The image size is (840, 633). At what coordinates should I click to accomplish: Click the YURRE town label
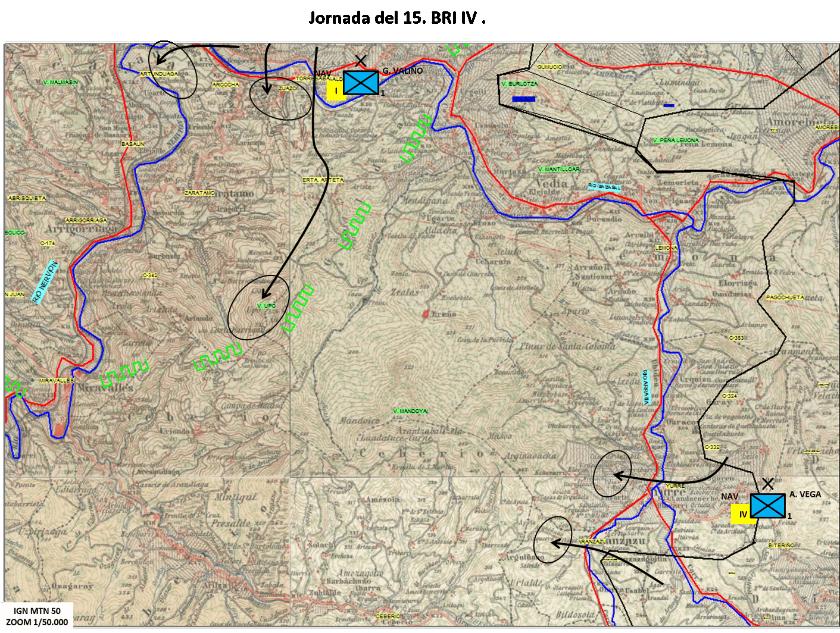(675, 486)
